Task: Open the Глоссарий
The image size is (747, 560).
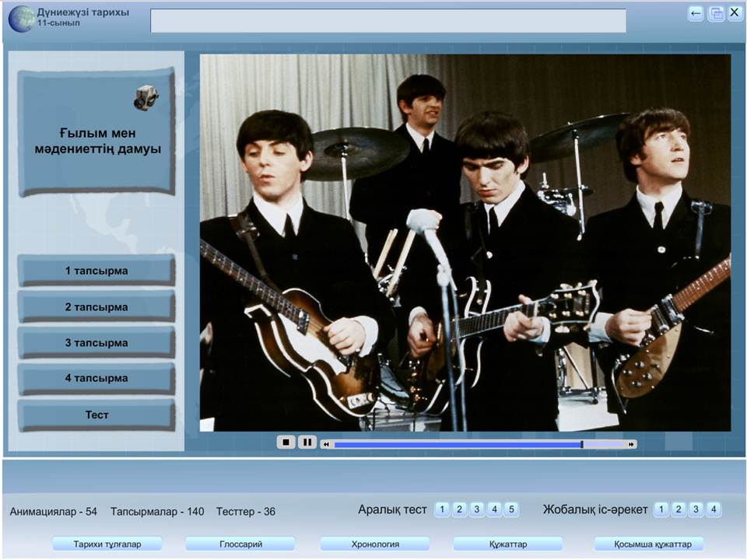Action: tap(240, 544)
